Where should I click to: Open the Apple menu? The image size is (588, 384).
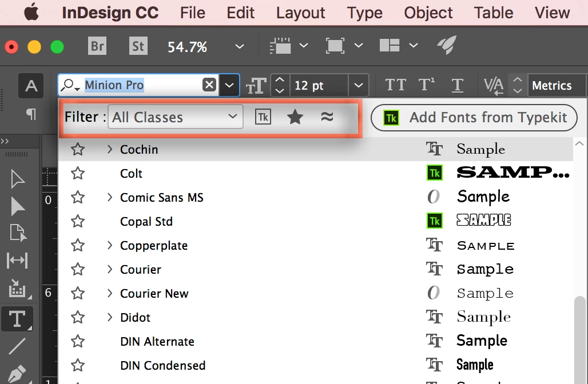pos(31,12)
